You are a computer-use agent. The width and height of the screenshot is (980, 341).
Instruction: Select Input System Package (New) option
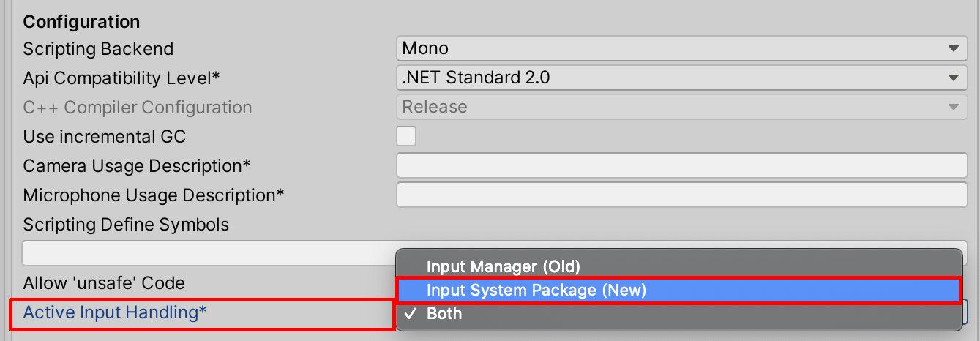pyautogui.click(x=536, y=290)
